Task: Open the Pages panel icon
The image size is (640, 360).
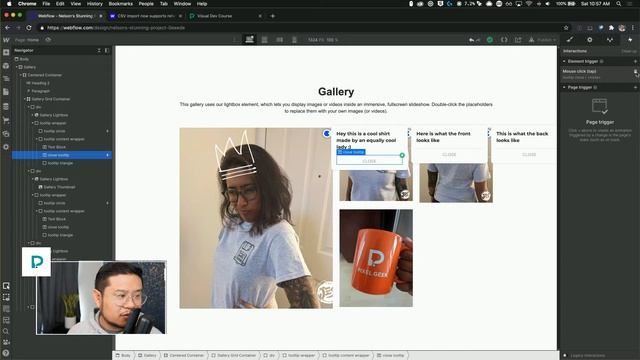Action: click(x=6, y=92)
